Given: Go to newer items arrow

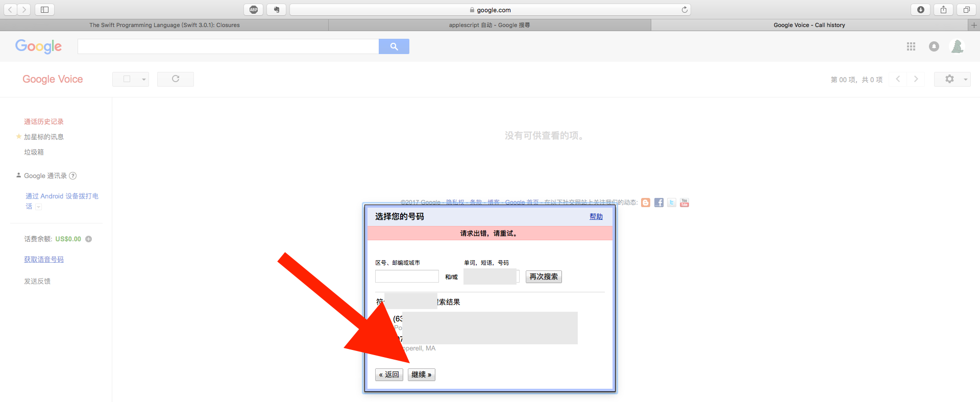Looking at the screenshot, I should pos(898,79).
